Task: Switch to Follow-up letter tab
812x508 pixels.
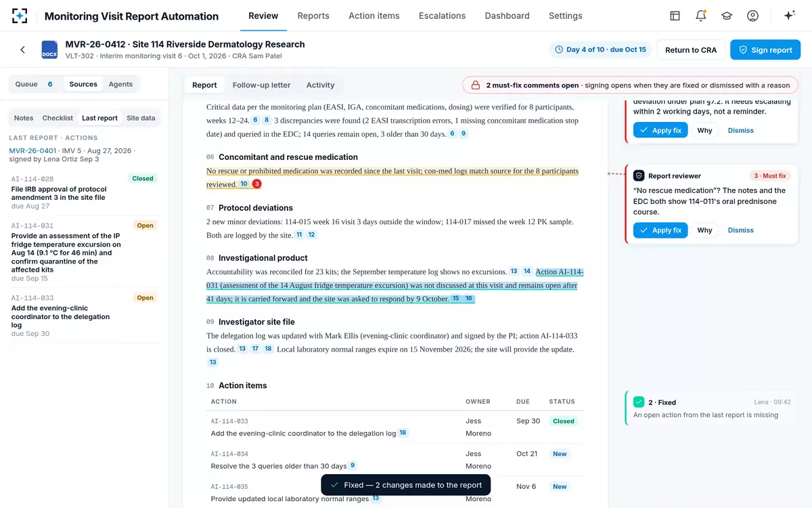Action: pyautogui.click(x=261, y=85)
